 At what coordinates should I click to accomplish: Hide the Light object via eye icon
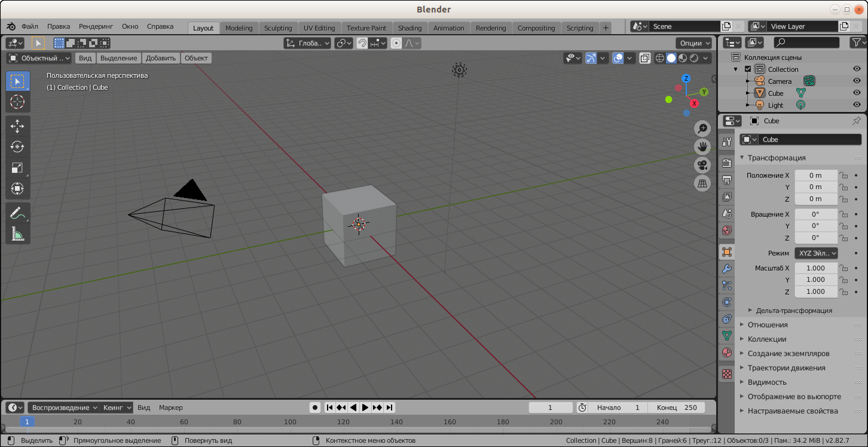pyautogui.click(x=857, y=105)
